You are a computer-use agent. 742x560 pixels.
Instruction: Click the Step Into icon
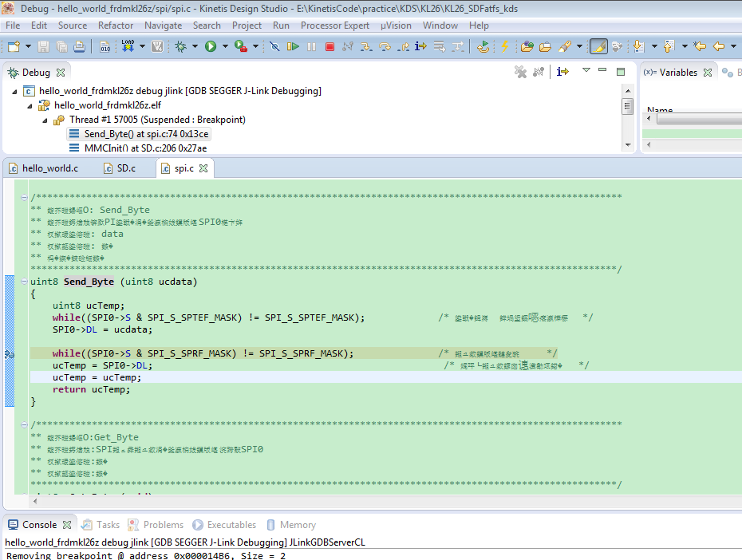(x=365, y=46)
